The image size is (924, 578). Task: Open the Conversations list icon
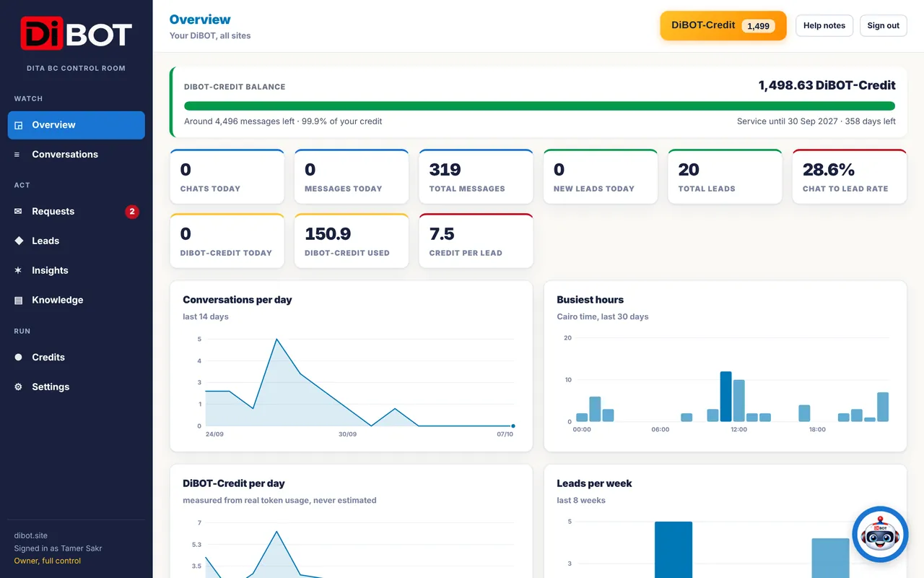coord(17,155)
